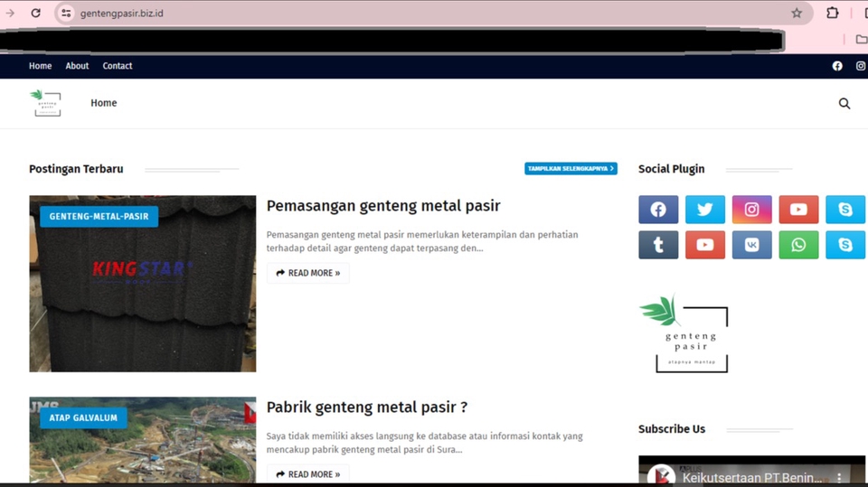Viewport: 868px width, 487px height.
Task: Click genteng pasir sidebar logo image
Action: (x=684, y=333)
